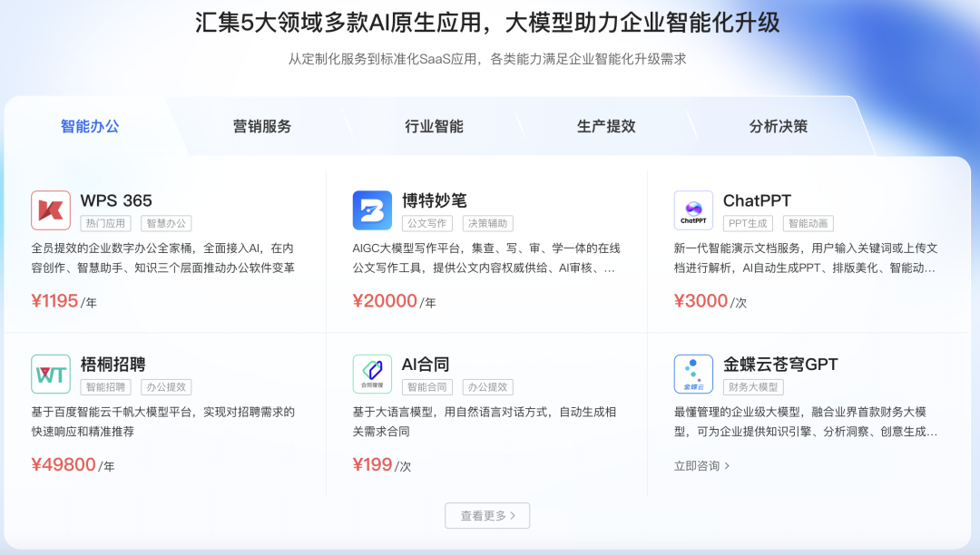Open the 分析决策 tab
The image size is (980, 555).
tap(778, 126)
